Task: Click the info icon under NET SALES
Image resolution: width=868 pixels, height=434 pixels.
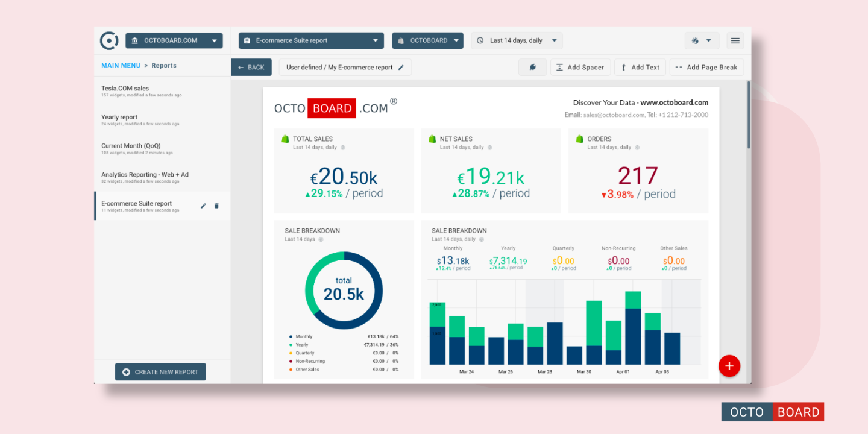Action: pyautogui.click(x=490, y=148)
